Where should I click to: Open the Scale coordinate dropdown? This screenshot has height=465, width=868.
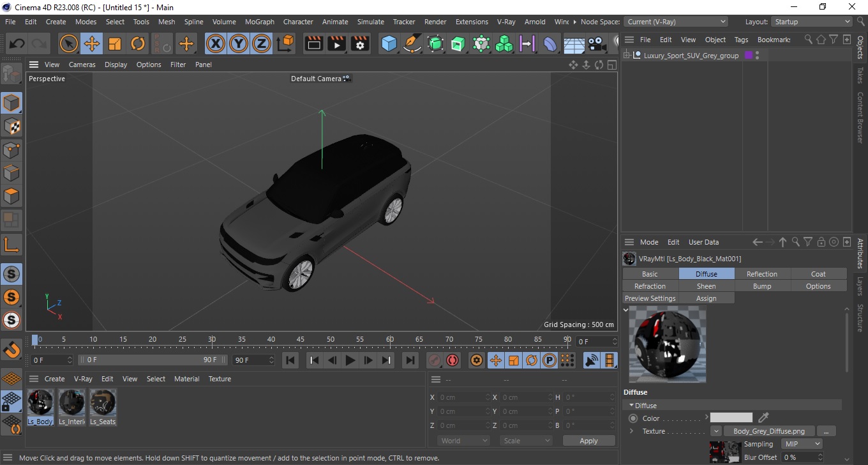click(x=526, y=441)
